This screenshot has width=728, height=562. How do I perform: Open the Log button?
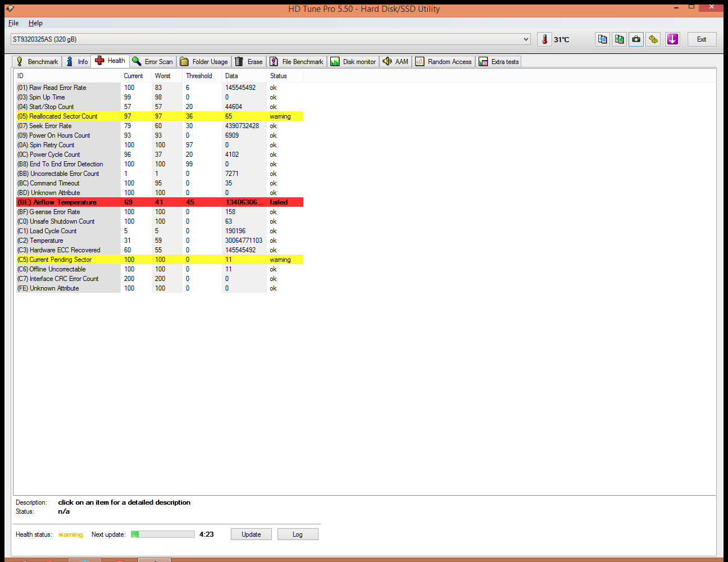click(x=298, y=534)
